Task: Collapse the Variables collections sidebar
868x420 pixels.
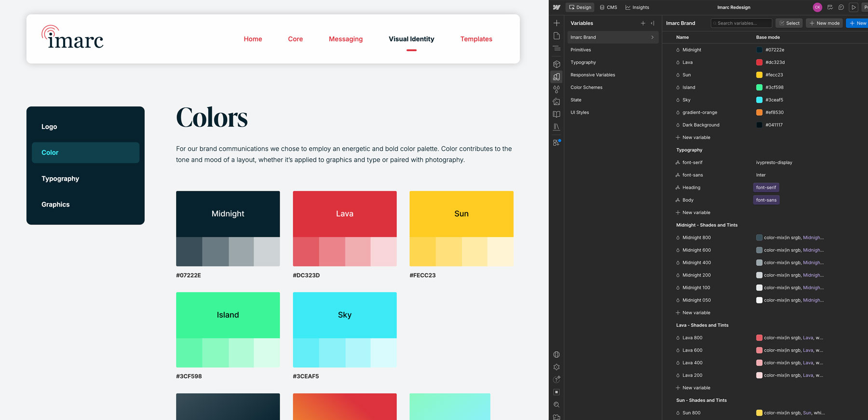Action: click(652, 23)
